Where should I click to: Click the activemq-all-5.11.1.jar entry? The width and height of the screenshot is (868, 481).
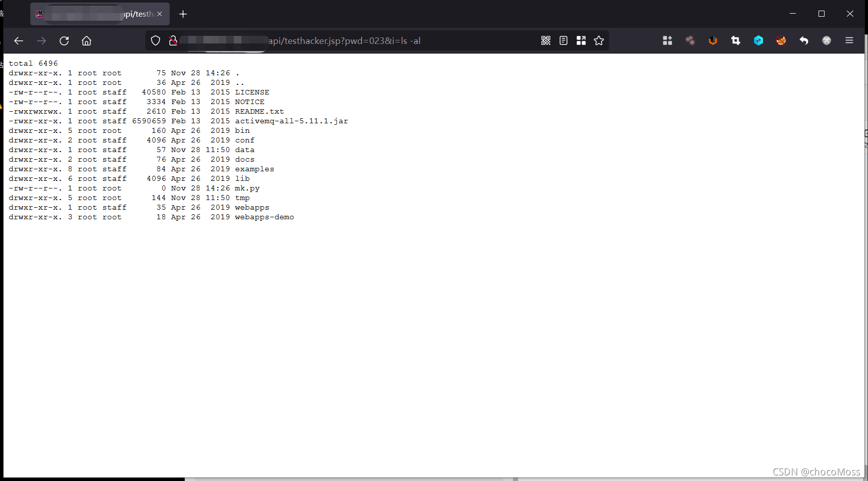pyautogui.click(x=291, y=121)
